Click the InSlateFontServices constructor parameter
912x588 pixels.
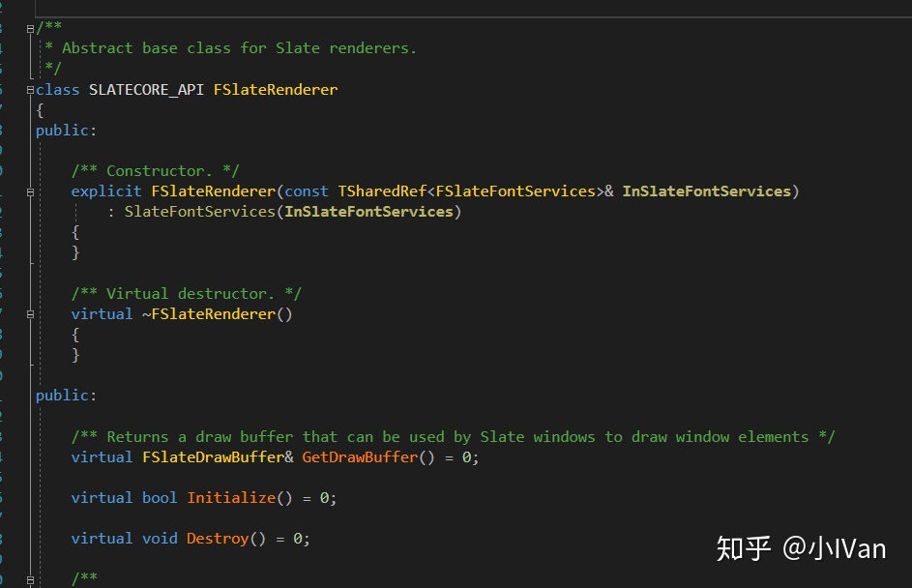pos(707,191)
